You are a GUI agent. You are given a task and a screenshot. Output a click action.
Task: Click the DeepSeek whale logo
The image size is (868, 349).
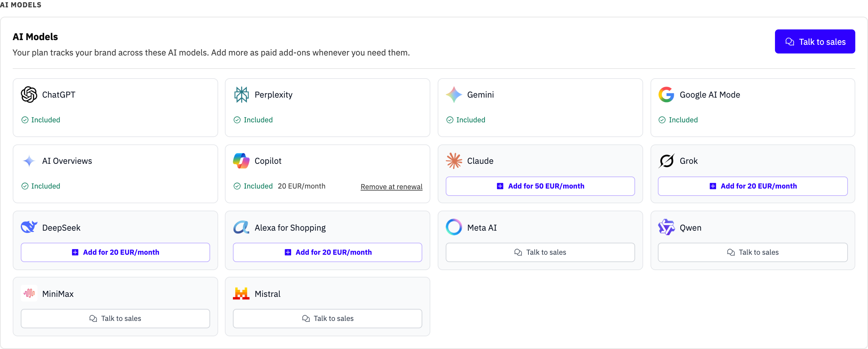[29, 227]
